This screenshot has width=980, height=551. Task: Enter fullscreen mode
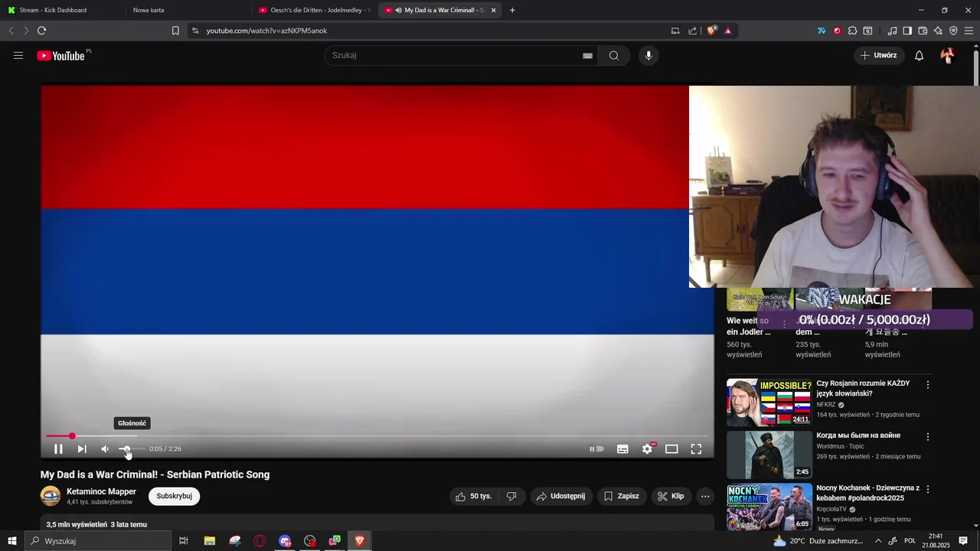click(696, 449)
